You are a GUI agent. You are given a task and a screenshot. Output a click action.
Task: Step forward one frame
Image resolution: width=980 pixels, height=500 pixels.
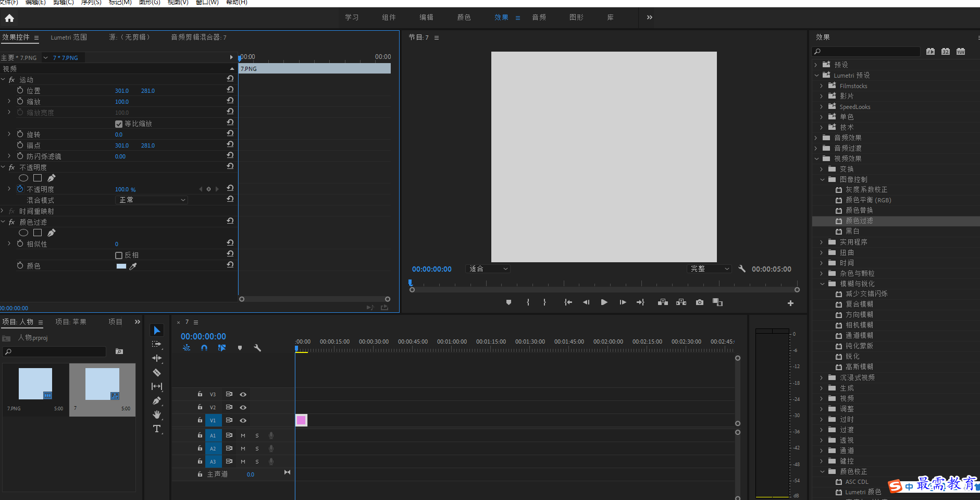(623, 302)
